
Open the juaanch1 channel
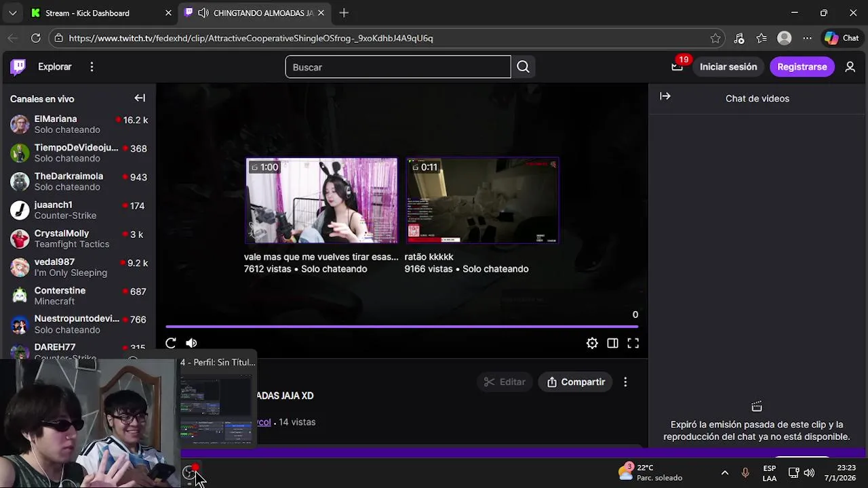coord(78,209)
